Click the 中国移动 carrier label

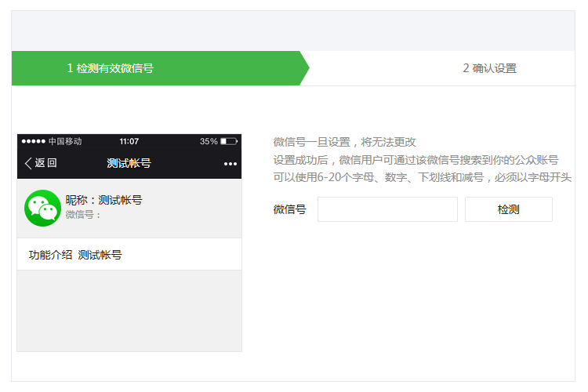point(65,141)
